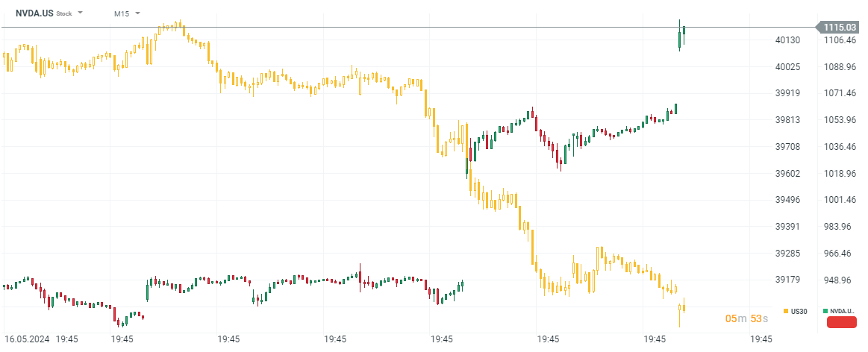Toggle the NVDA.U.. series legend label
Screen dimensions: 868x352
(x=843, y=310)
